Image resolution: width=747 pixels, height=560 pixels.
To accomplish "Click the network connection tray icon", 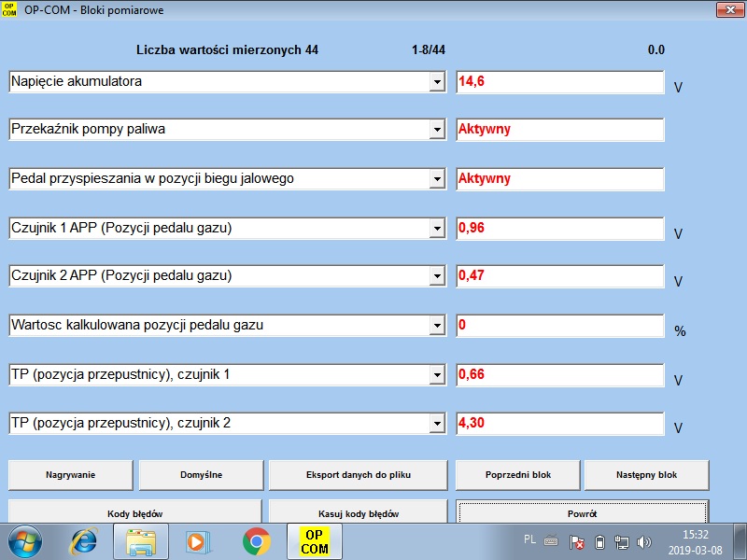I will tap(622, 541).
